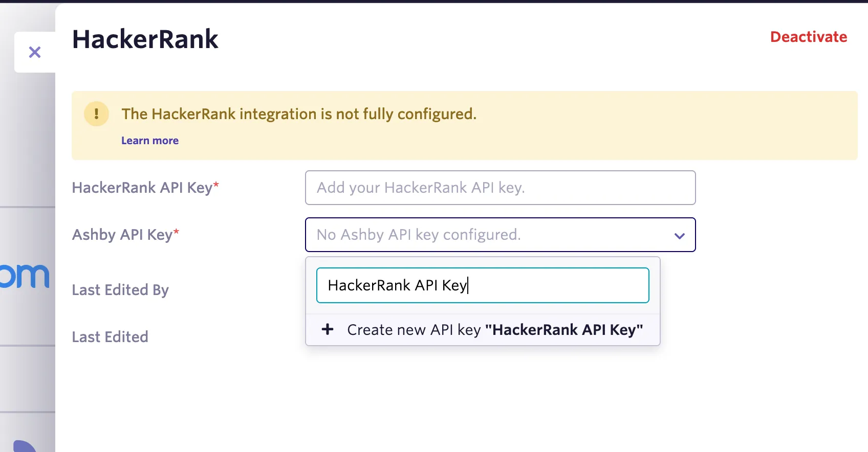
Task: Click the HackerRank API Key field label
Action: click(142, 188)
